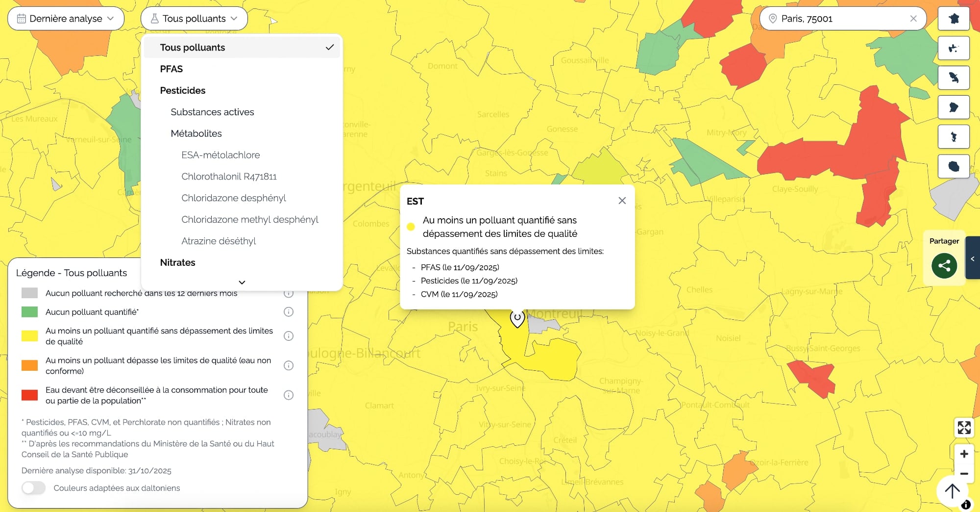The height and width of the screenshot is (512, 980).
Task: Zoom in using the plus icon
Action: click(x=964, y=454)
